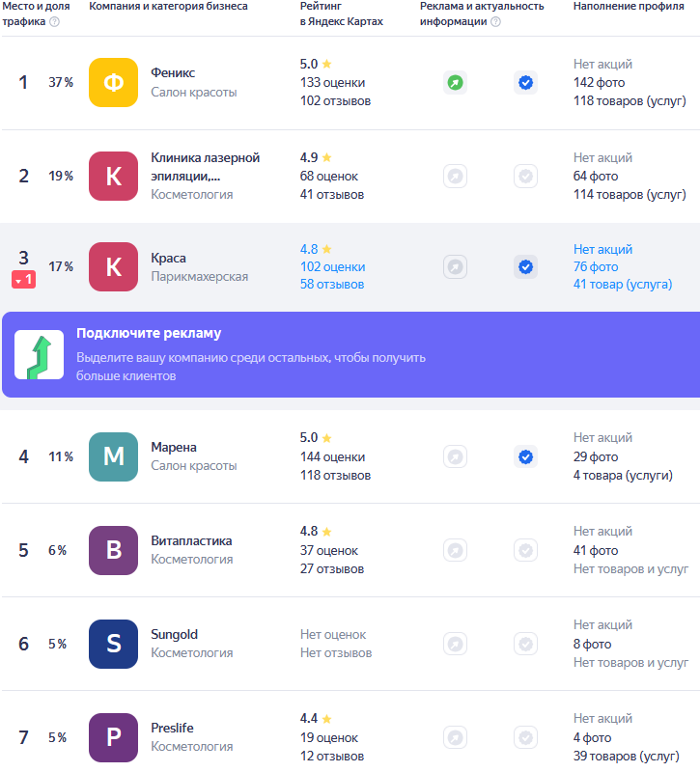Click the 37% traffic share value
This screenshot has height=772, width=700.
click(x=61, y=82)
